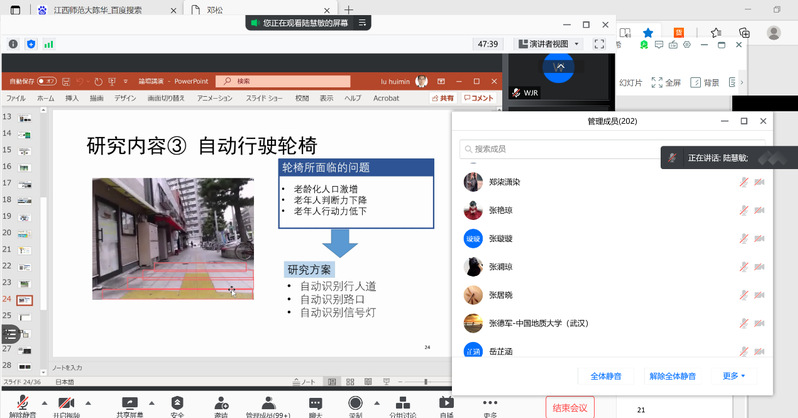Open the 挿入 ribbon tab in PowerPoint
Viewport: 798px width, 418px height.
72,99
